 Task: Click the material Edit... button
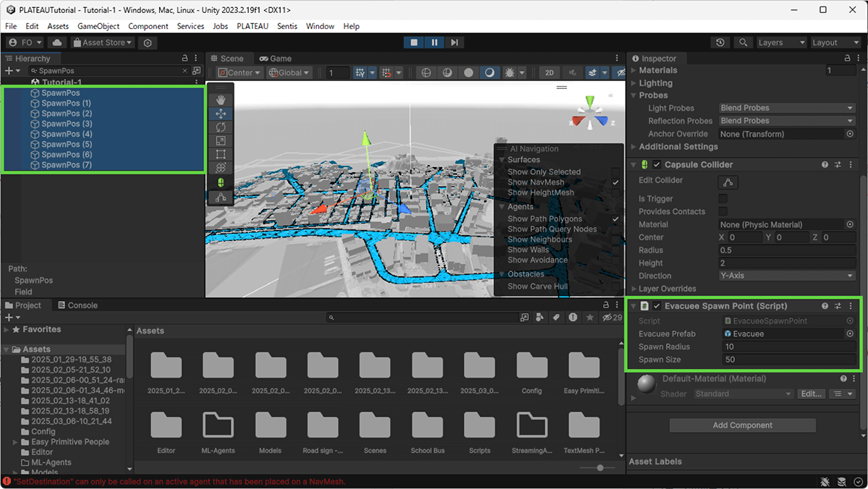[810, 394]
